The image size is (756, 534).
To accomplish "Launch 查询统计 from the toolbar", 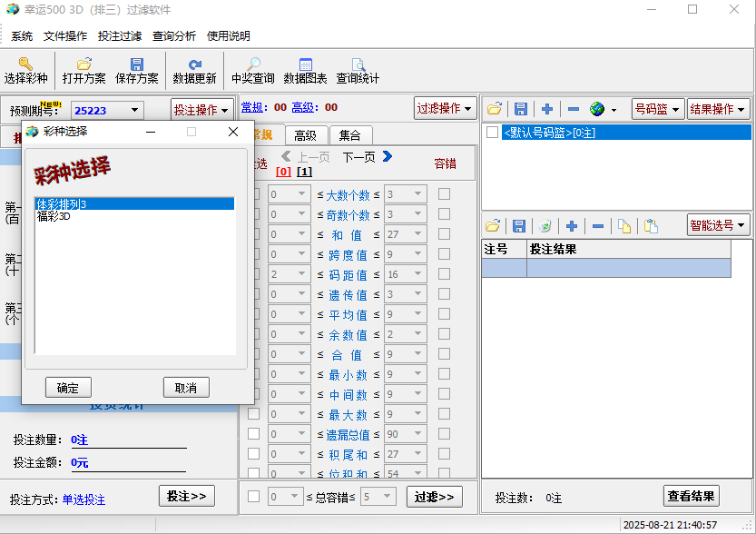I will point(358,64).
